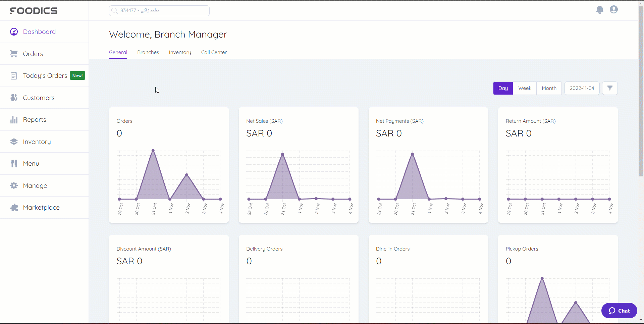Go to Today's Orders page
Screen dimensions: 644x324
tap(45, 76)
